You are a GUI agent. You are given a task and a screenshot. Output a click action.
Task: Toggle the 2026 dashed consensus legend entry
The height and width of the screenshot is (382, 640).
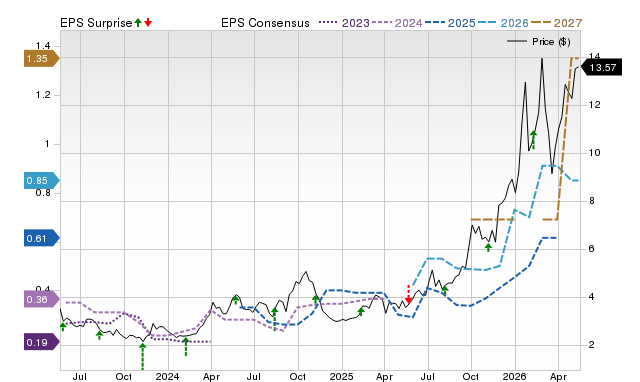[x=503, y=23]
